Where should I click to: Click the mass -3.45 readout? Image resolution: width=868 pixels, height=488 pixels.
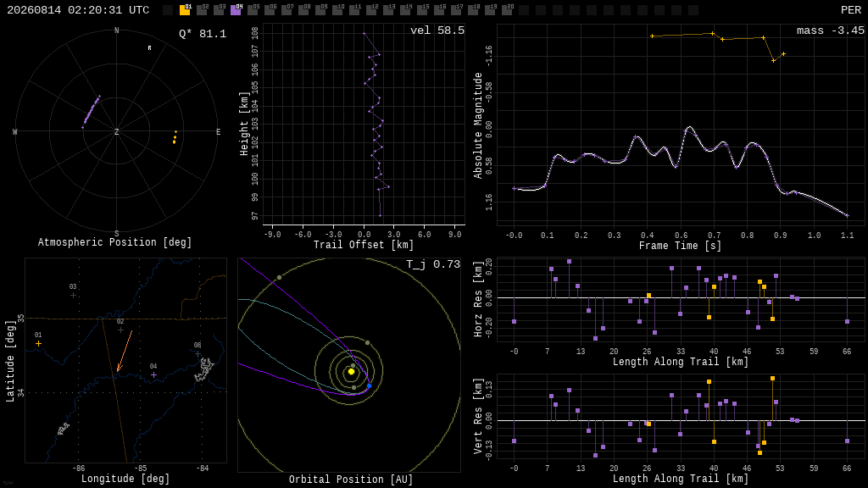coord(831,30)
